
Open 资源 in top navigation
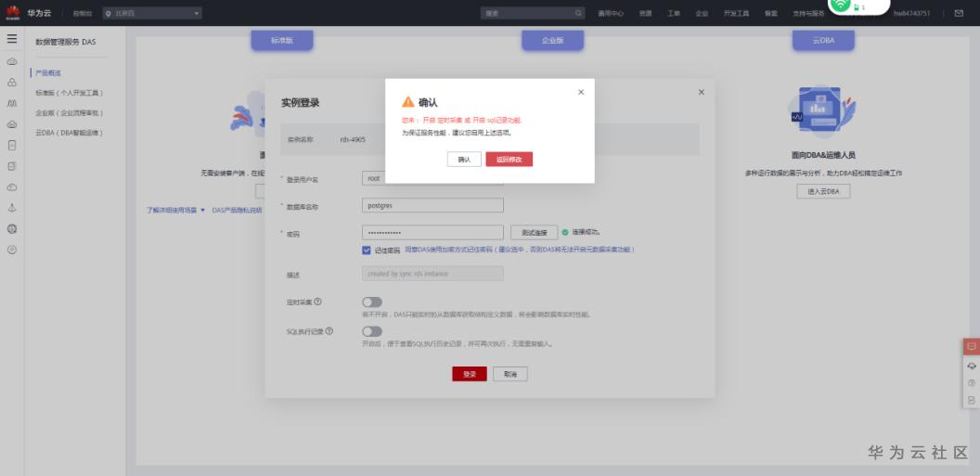pyautogui.click(x=646, y=13)
